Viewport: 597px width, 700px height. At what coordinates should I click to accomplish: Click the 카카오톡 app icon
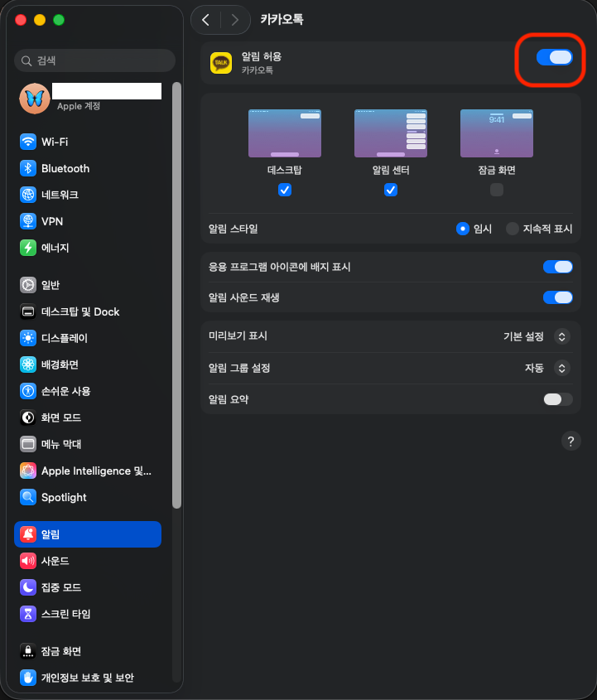221,63
